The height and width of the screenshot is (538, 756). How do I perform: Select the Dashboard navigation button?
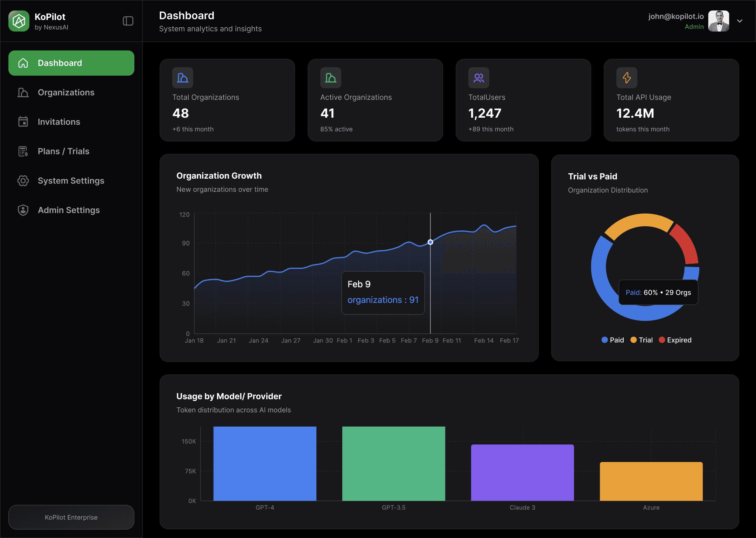(x=71, y=63)
